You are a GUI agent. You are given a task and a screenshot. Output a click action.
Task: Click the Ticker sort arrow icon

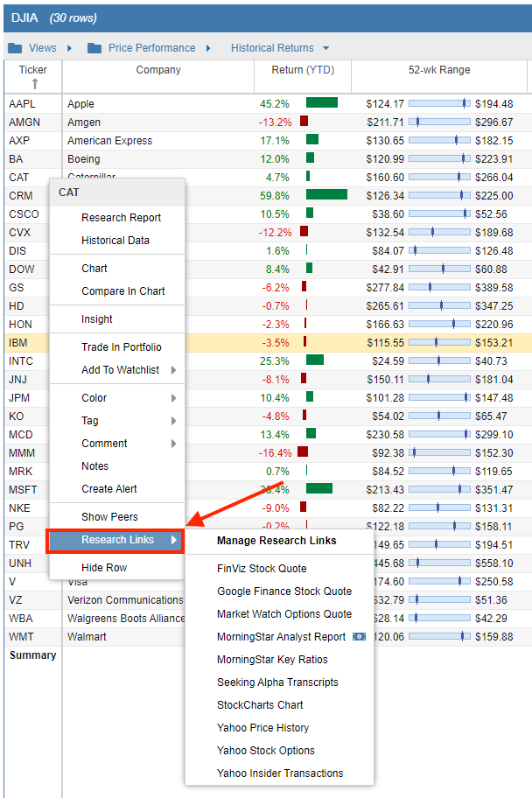point(35,83)
